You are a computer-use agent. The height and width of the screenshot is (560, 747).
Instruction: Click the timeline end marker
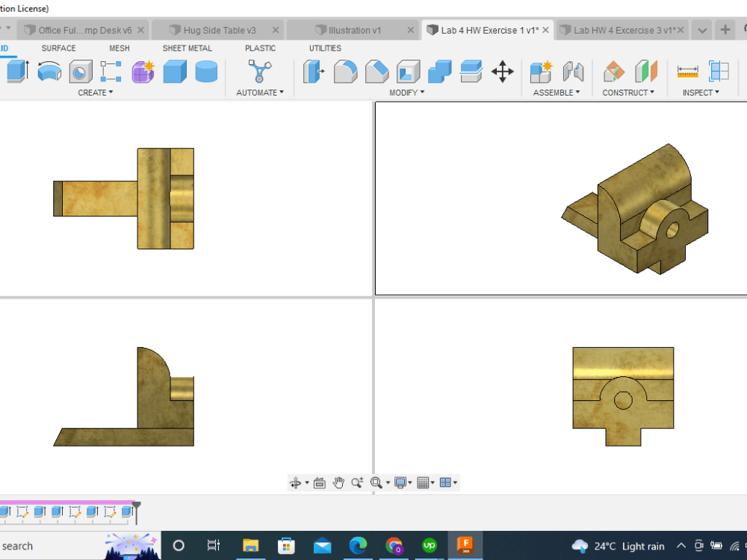pos(136,511)
